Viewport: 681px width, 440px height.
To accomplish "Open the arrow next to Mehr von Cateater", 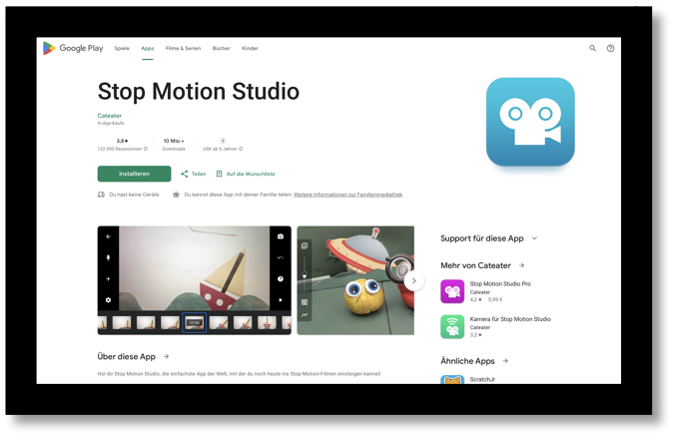I will (x=522, y=265).
